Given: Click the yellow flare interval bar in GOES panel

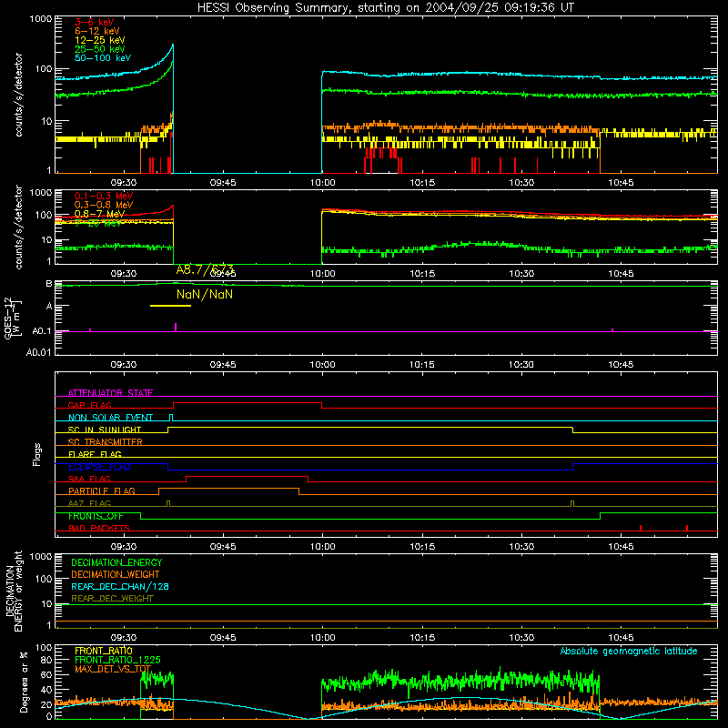Looking at the screenshot, I should point(170,306).
